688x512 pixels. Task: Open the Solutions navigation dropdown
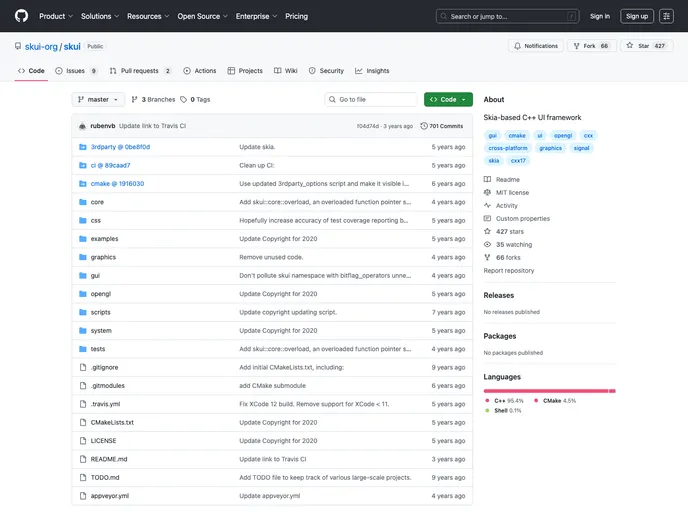(99, 16)
